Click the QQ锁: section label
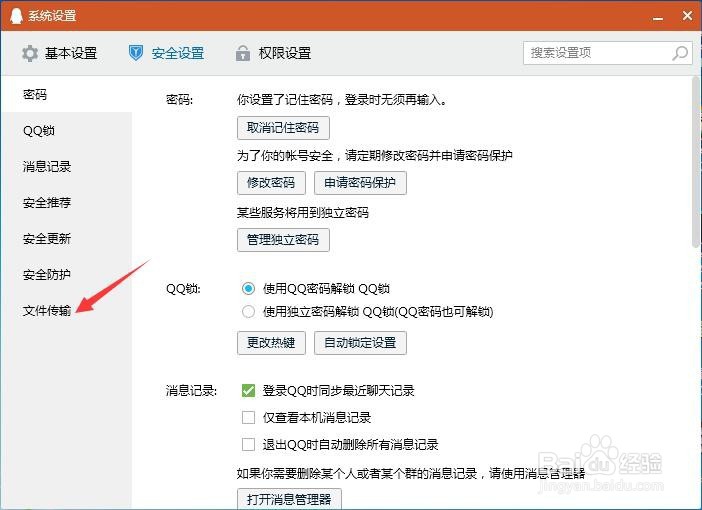The width and height of the screenshot is (702, 510). coord(183,289)
